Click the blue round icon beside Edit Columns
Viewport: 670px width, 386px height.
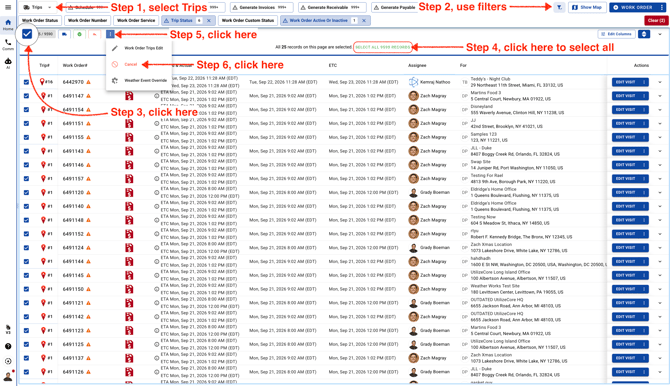pyautogui.click(x=644, y=34)
